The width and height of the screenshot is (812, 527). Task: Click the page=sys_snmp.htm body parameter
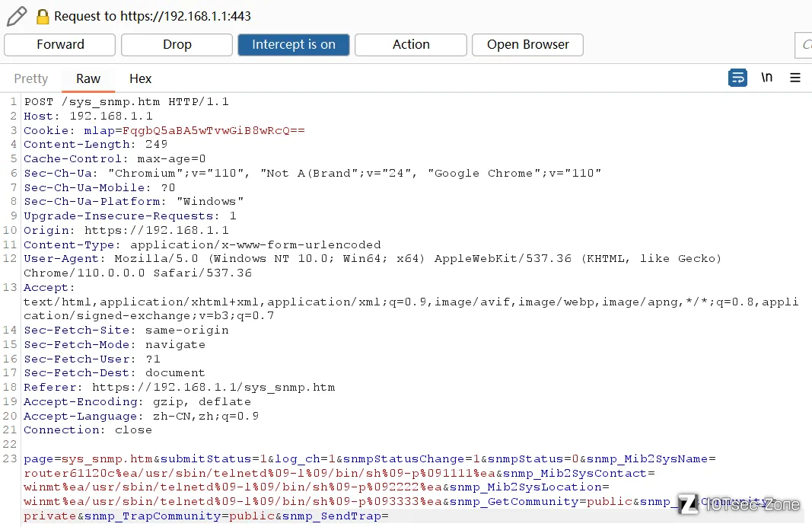click(88, 459)
